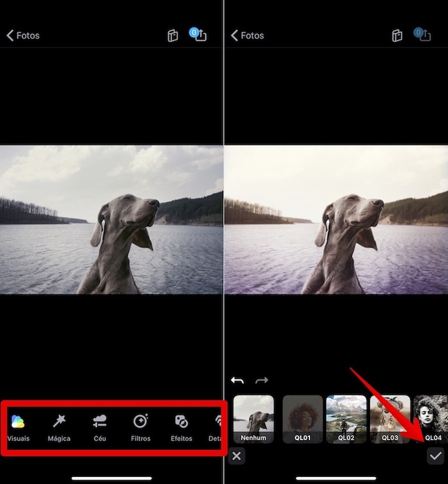448x484 pixels.
Task: Select the QL02 landscape filter
Action: [346, 418]
